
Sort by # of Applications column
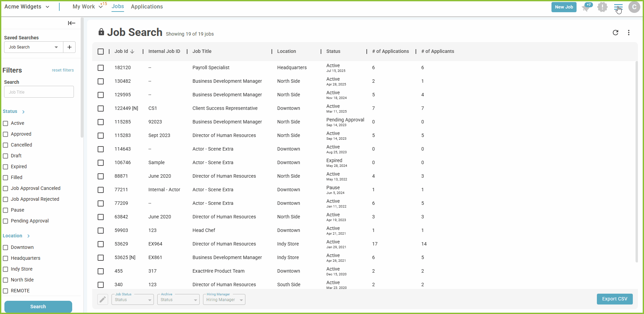coord(390,51)
